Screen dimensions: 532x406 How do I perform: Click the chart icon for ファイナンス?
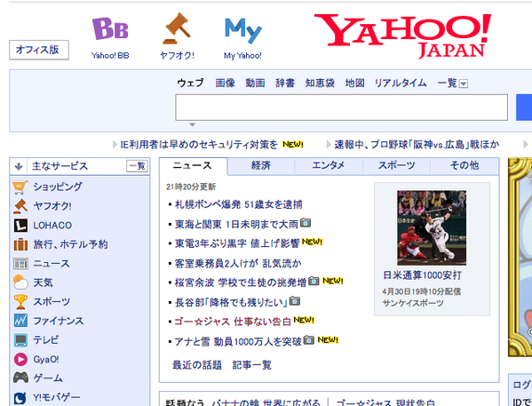coord(20,321)
